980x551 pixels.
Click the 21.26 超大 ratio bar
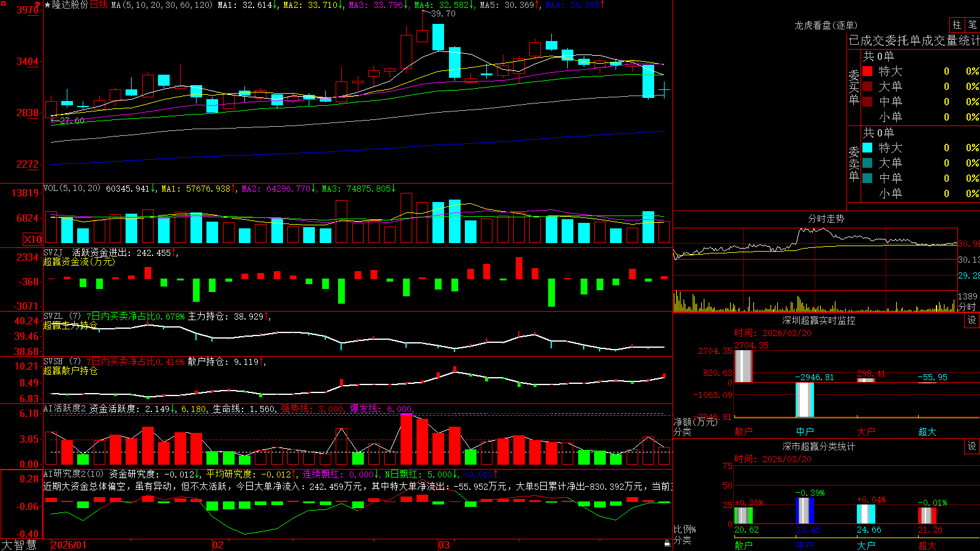tap(927, 515)
